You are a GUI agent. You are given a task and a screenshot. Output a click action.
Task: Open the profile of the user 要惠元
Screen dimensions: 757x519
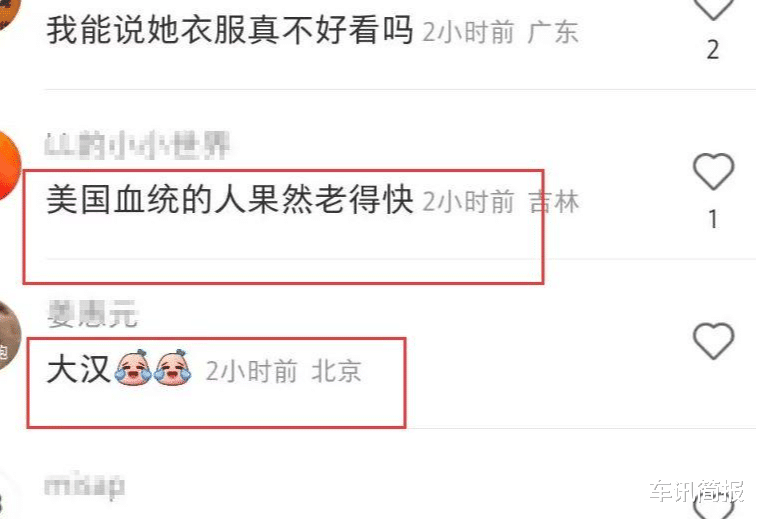(93, 314)
